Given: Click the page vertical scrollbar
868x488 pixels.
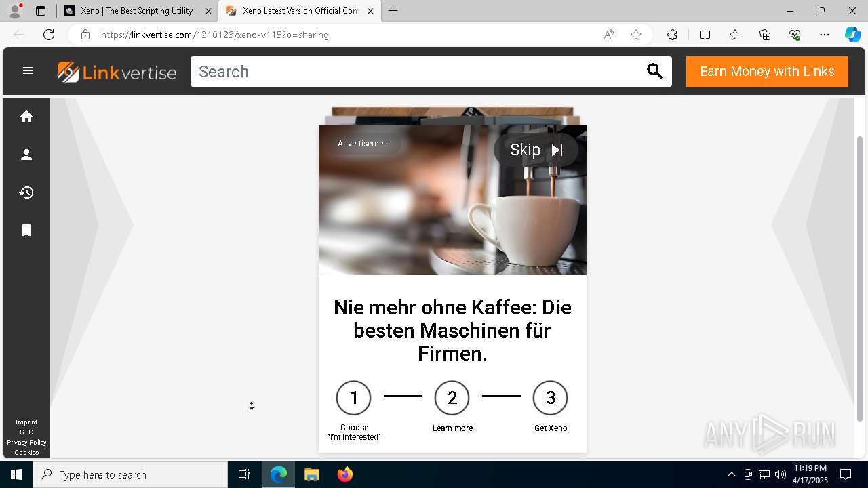Looking at the screenshot, I should [861, 278].
